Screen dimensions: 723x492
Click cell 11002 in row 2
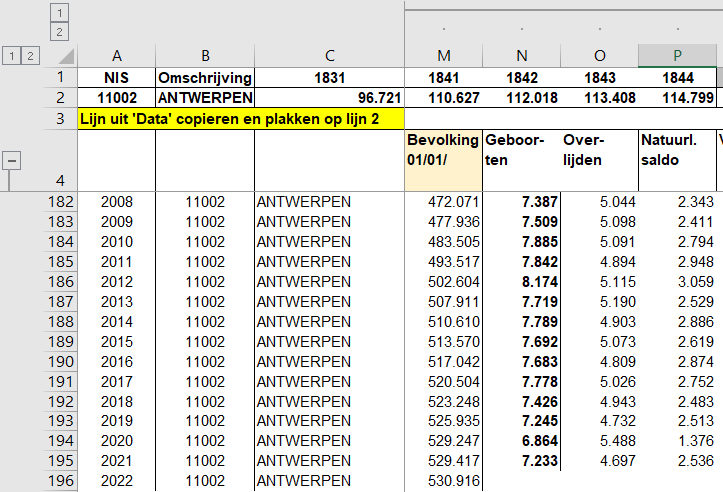(117, 98)
